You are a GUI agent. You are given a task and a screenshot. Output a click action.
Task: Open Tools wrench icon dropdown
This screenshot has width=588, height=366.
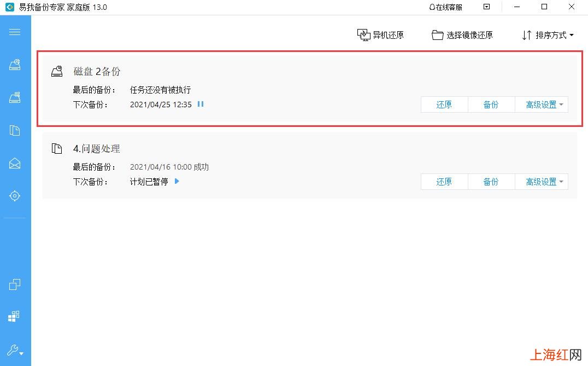click(x=15, y=350)
